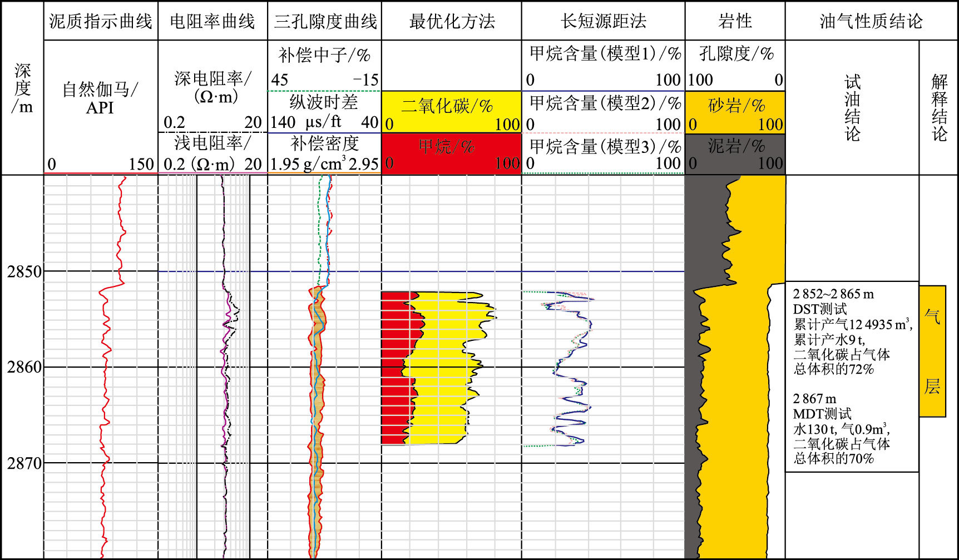Select the 泥质指示曲线 column header
This screenshot has height=560, width=959.
(101, 21)
